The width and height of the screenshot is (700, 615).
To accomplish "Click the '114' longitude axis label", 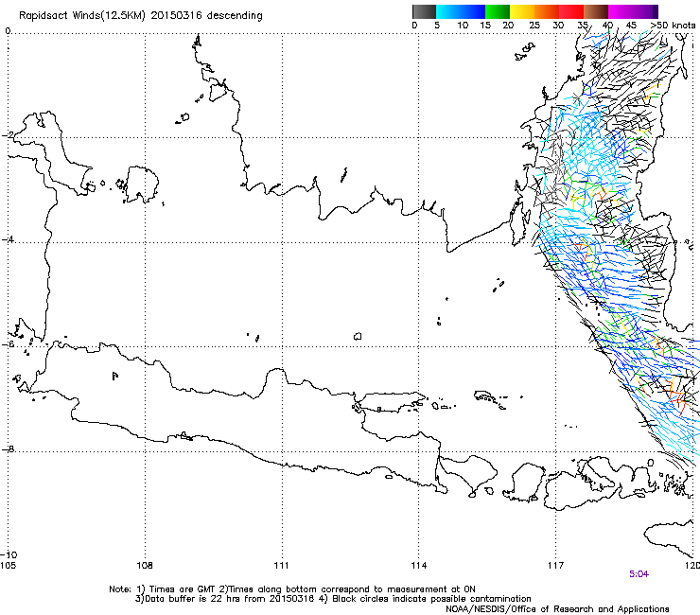I will coord(419,566).
